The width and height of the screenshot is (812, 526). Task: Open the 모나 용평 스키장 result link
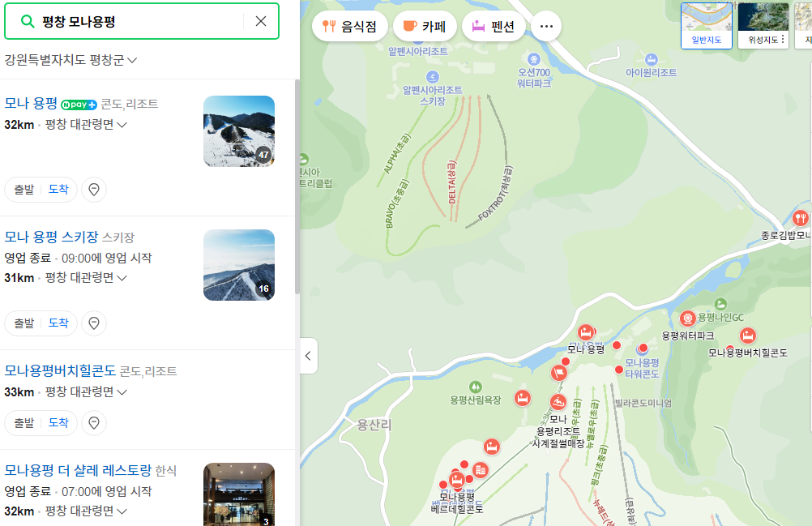pyautogui.click(x=51, y=237)
